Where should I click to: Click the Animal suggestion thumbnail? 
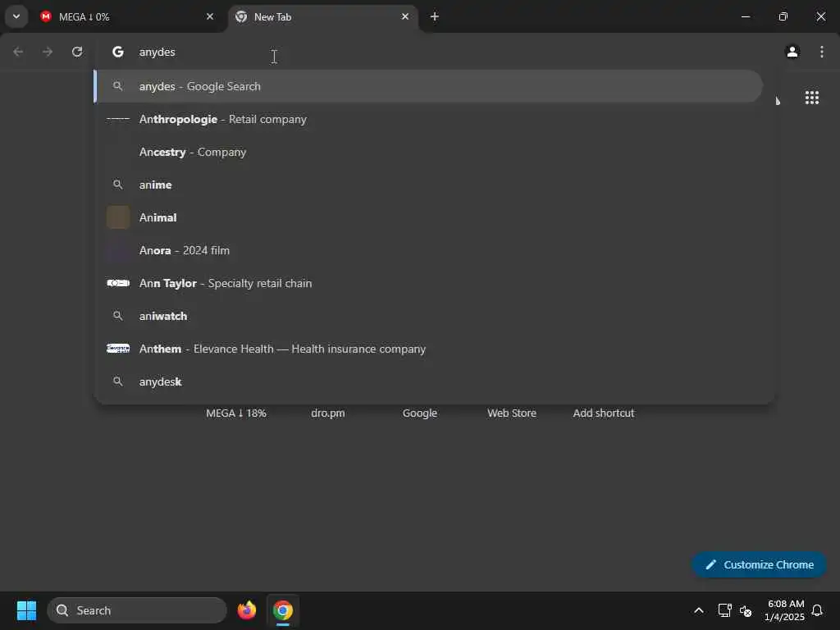(x=118, y=217)
